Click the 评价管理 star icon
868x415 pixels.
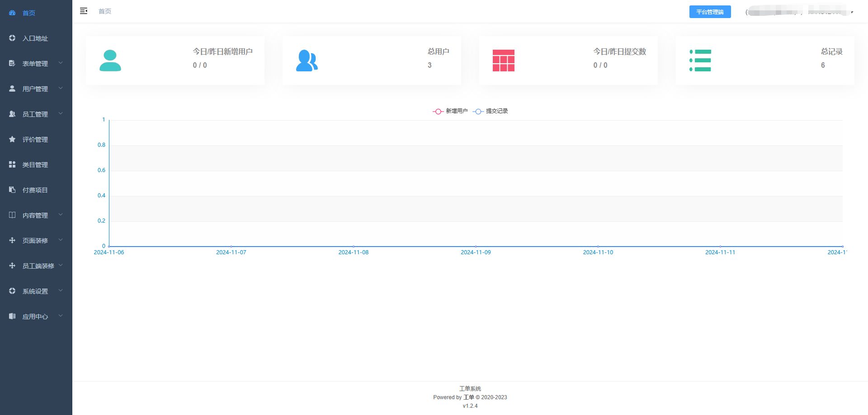12,139
